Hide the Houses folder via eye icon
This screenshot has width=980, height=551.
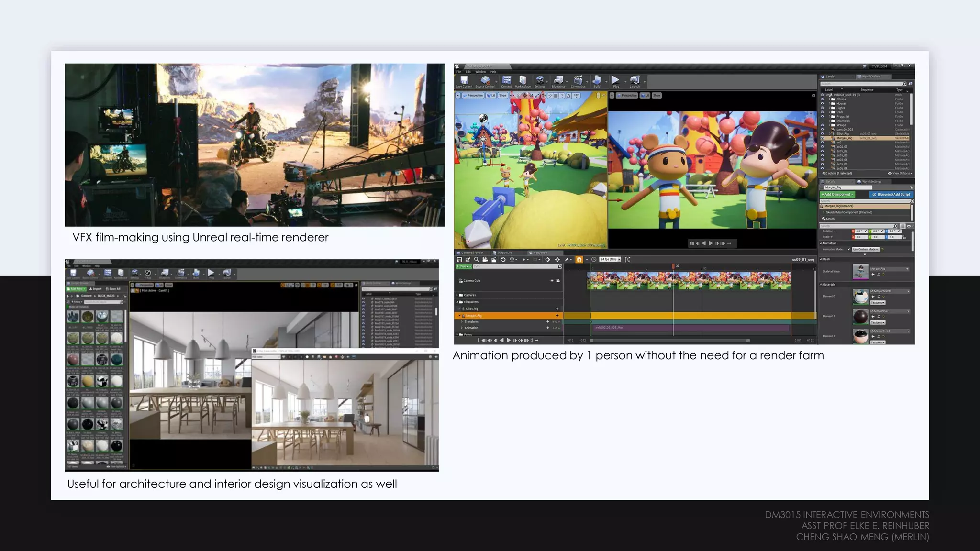[x=823, y=103]
